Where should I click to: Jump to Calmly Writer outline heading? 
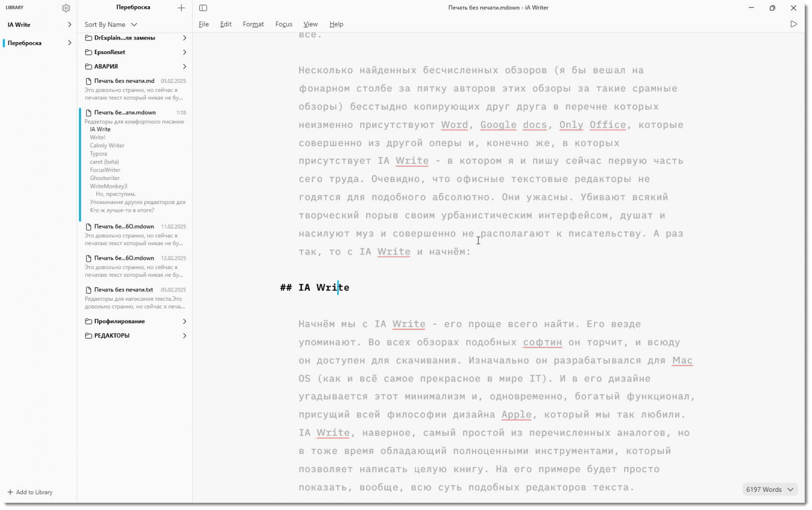[107, 146]
